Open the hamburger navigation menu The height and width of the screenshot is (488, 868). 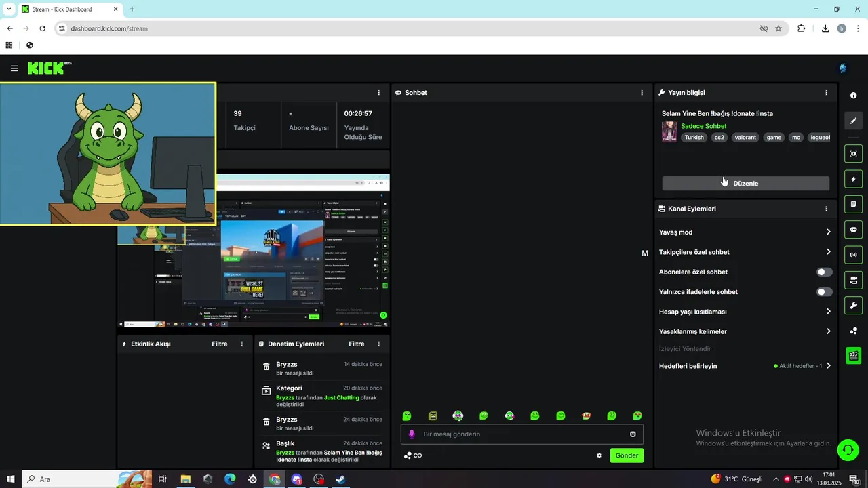[14, 68]
